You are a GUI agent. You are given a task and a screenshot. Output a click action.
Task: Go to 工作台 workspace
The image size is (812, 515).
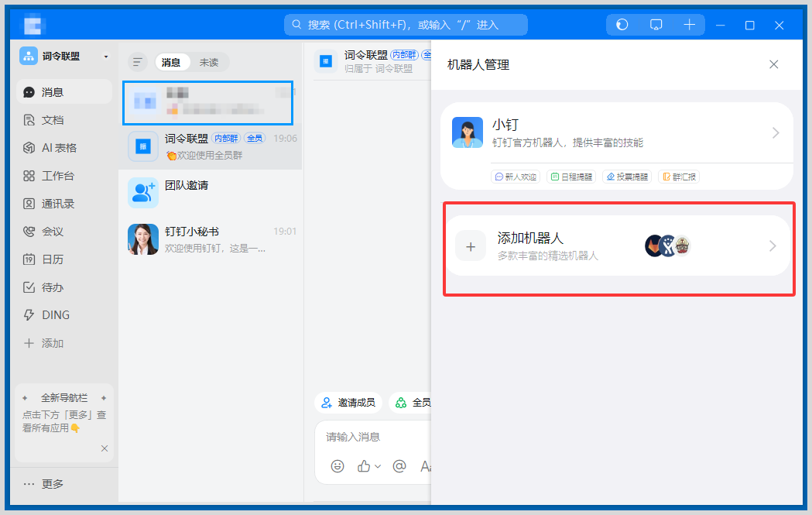[57, 176]
